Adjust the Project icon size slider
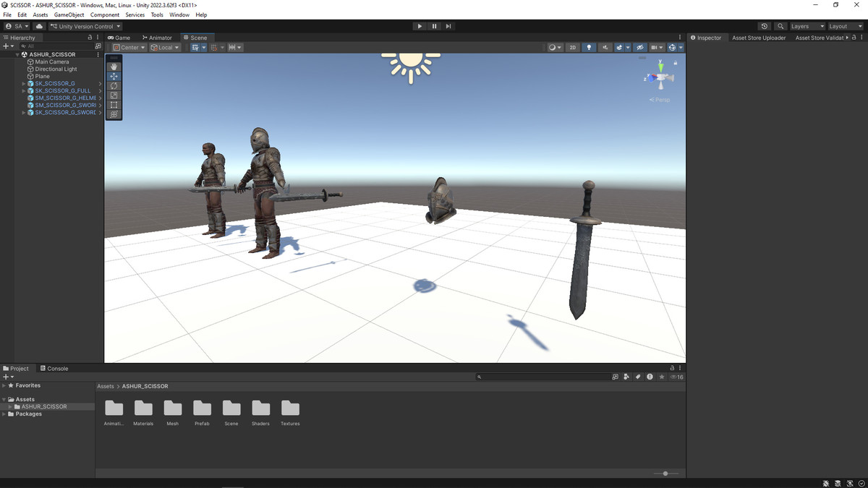The width and height of the screenshot is (868, 488). (x=665, y=474)
